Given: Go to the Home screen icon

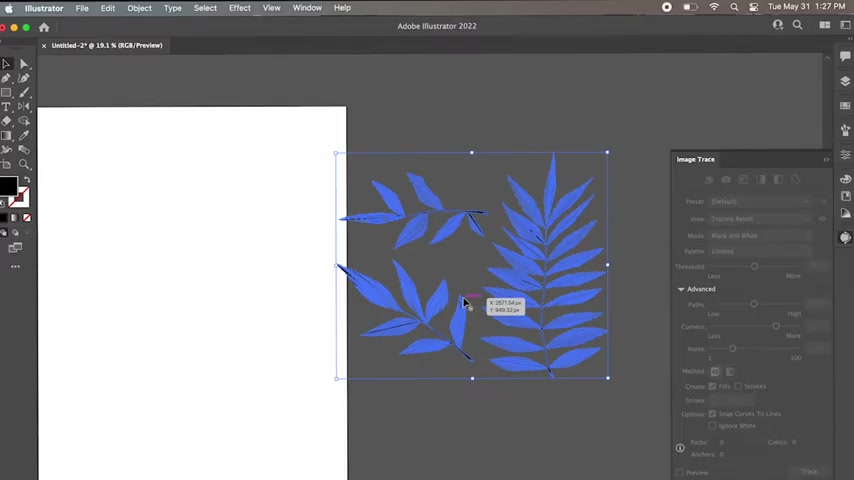Looking at the screenshot, I should [x=44, y=27].
